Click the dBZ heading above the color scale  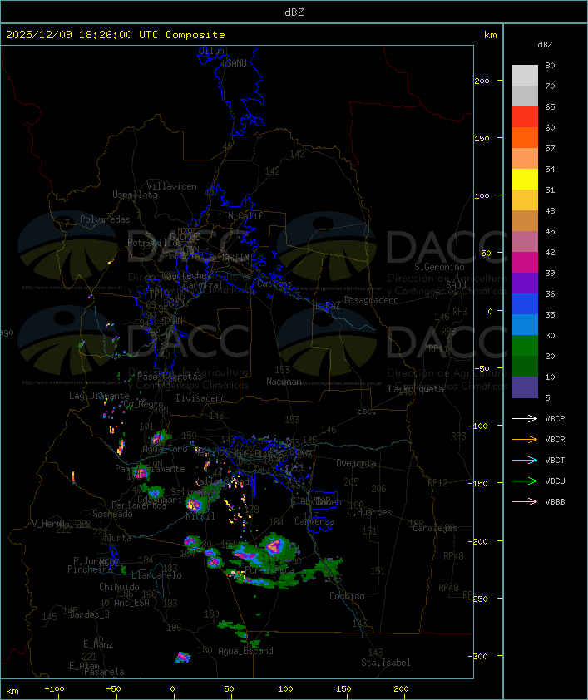[x=545, y=45]
